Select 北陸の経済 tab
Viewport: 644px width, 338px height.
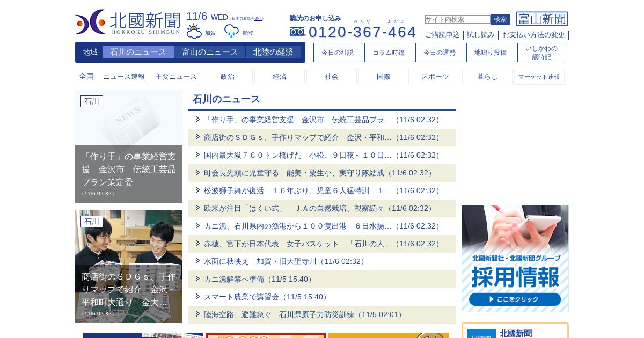tap(273, 52)
